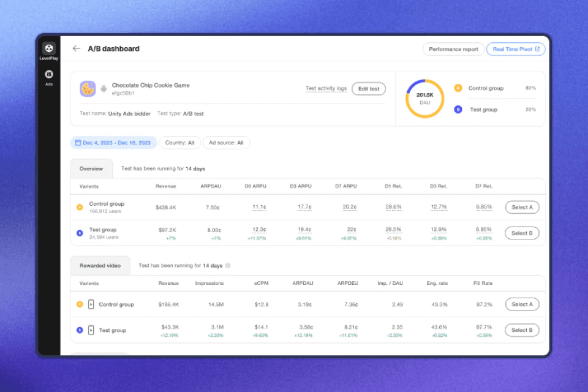Screen dimensions: 588x392
Task: Click Test group D3 ARPU value 19.4¢
Action: pyautogui.click(x=304, y=230)
